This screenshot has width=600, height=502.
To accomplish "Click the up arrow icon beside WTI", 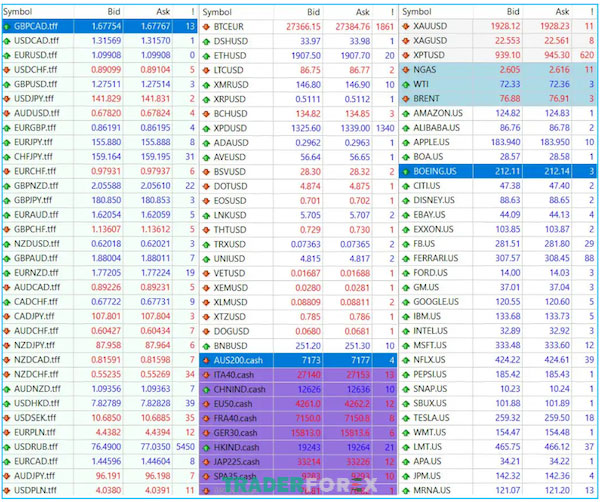I will point(406,85).
